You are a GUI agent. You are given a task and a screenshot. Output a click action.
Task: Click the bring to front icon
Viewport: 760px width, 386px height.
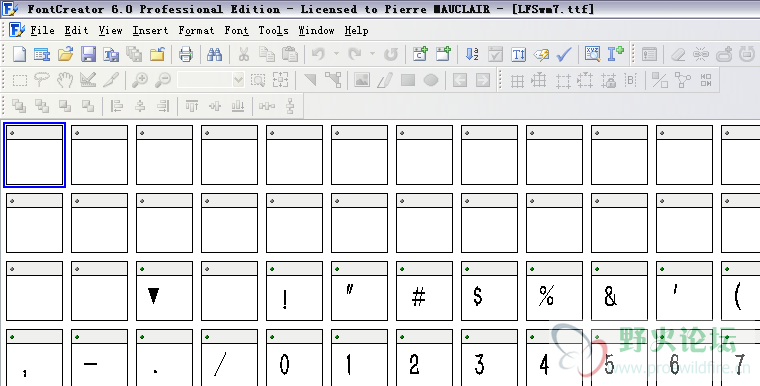click(19, 106)
